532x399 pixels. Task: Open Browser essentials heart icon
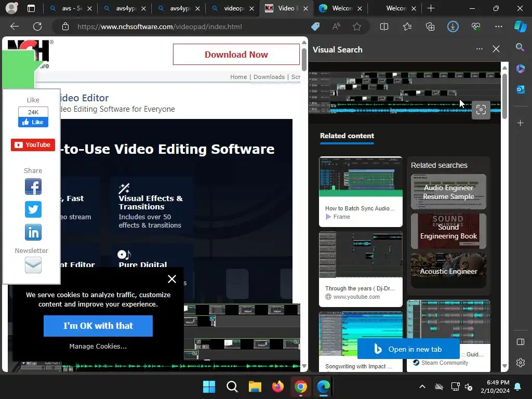(476, 26)
